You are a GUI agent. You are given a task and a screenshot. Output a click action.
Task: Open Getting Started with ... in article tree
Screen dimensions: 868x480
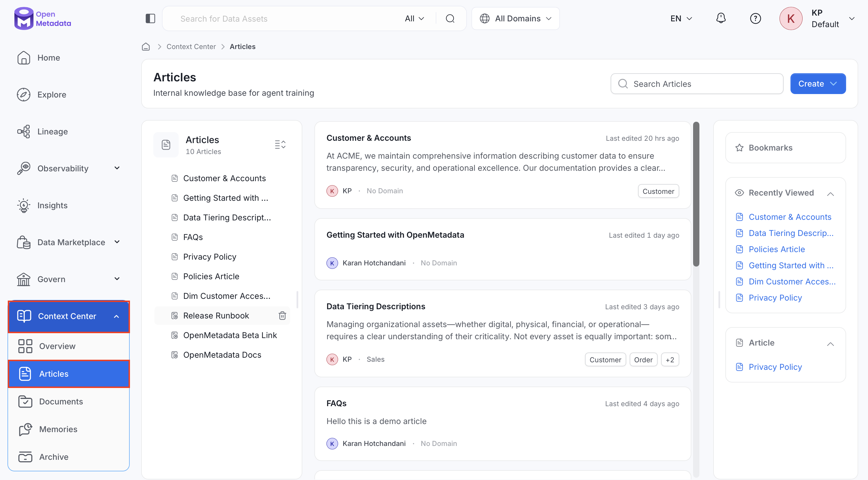pyautogui.click(x=226, y=198)
